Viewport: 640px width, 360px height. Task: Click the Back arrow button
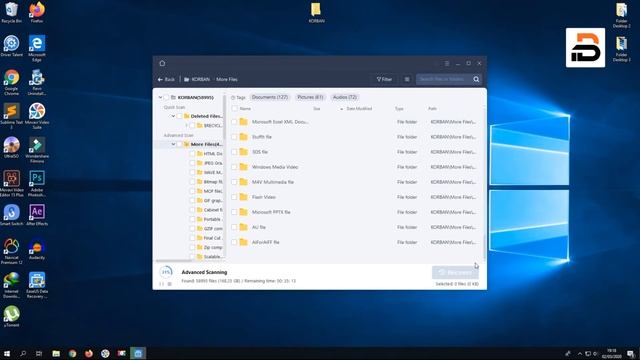166,80
